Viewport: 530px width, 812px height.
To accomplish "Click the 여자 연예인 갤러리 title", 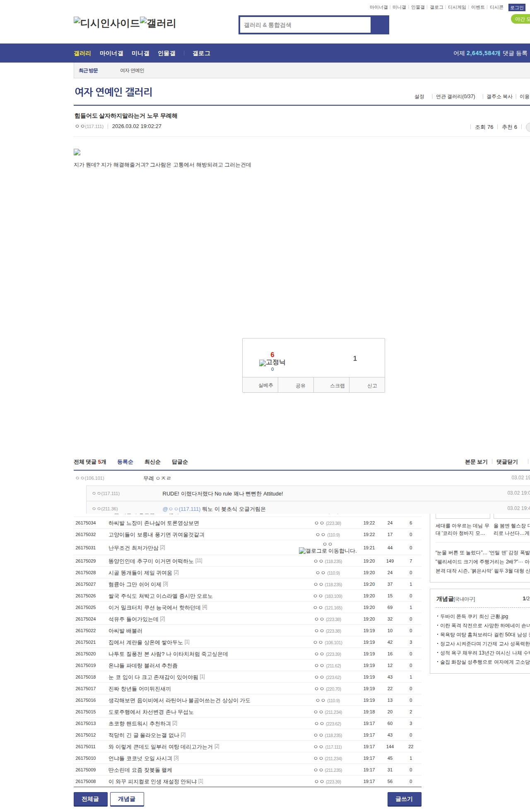I will 113,92.
